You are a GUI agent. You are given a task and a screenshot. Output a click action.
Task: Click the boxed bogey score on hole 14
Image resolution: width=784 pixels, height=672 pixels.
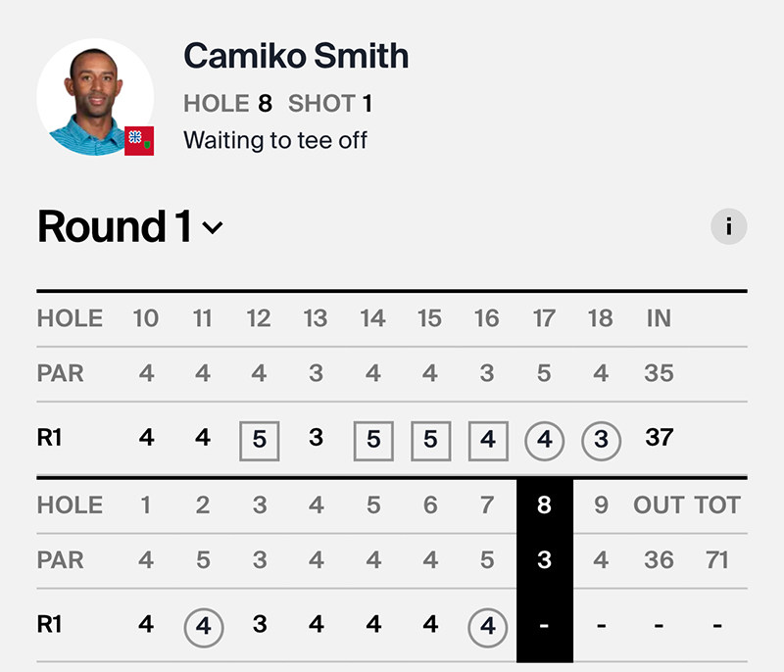373,440
